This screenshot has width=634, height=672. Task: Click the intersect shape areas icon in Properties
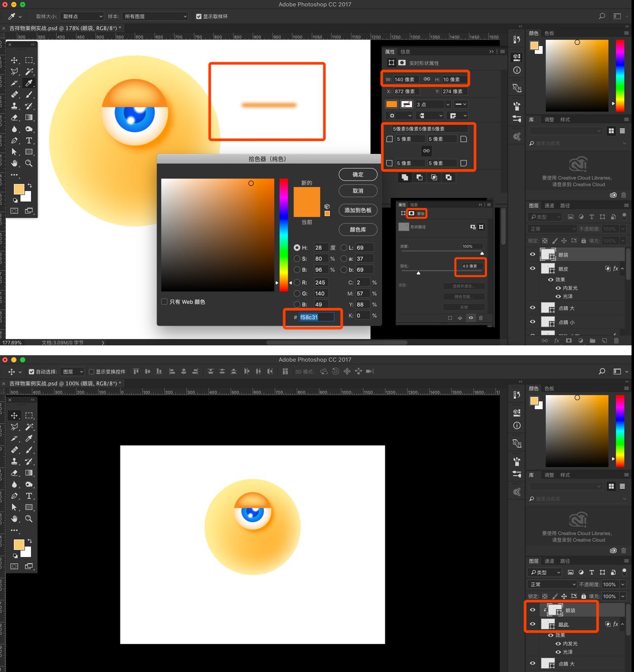tap(434, 177)
